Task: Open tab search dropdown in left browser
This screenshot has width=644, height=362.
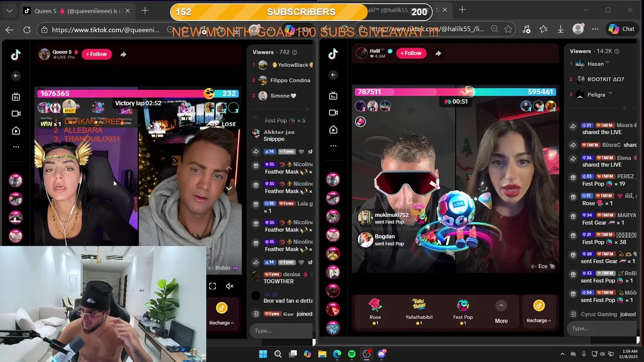Action: (x=10, y=11)
